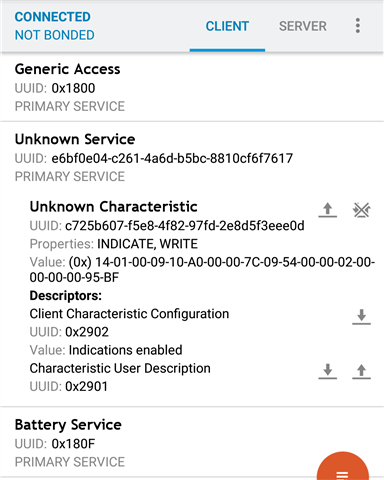Collapse the Unknown Service entry
This screenshot has width=384, height=480.
[192, 157]
